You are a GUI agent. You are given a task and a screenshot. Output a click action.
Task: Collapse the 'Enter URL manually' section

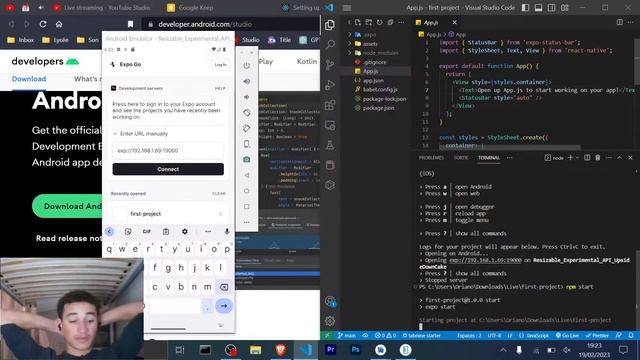pyautogui.click(x=140, y=134)
